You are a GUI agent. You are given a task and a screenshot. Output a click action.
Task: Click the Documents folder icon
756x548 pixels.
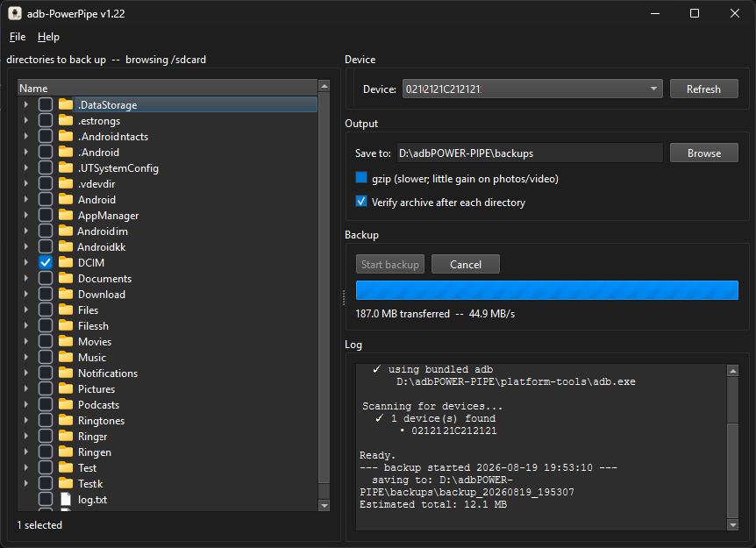[x=66, y=278]
